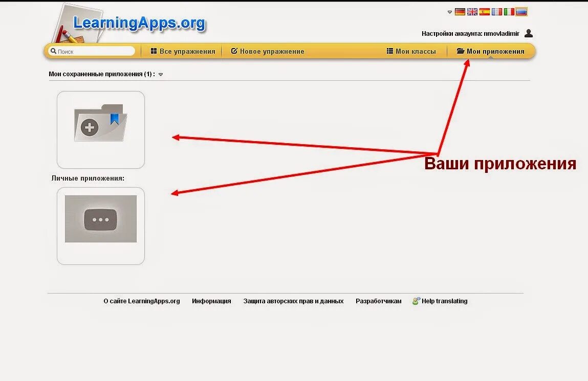The width and height of the screenshot is (588, 381).
Task: Expand the language list arrow beside flags
Action: [x=450, y=12]
